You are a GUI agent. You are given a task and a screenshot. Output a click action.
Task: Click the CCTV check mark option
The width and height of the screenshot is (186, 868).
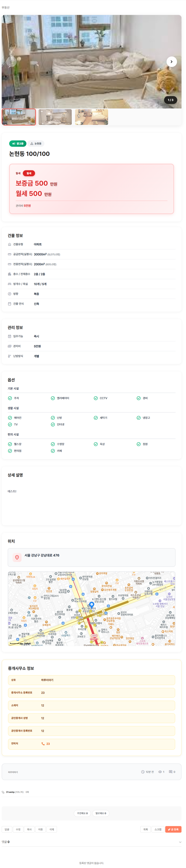(x=96, y=398)
